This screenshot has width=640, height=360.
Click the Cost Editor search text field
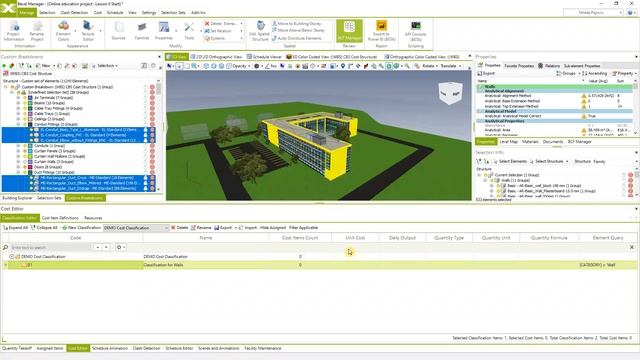click(51, 247)
